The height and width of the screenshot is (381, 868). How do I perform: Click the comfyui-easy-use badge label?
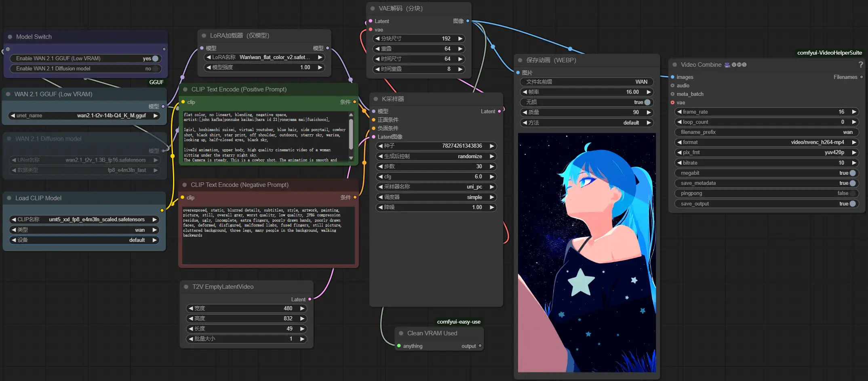coord(459,322)
